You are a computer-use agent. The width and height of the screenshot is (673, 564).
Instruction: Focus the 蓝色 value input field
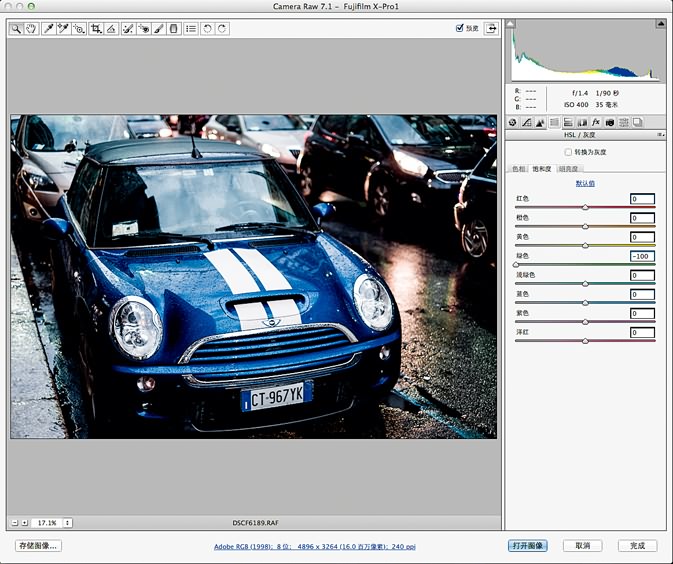[x=642, y=294]
